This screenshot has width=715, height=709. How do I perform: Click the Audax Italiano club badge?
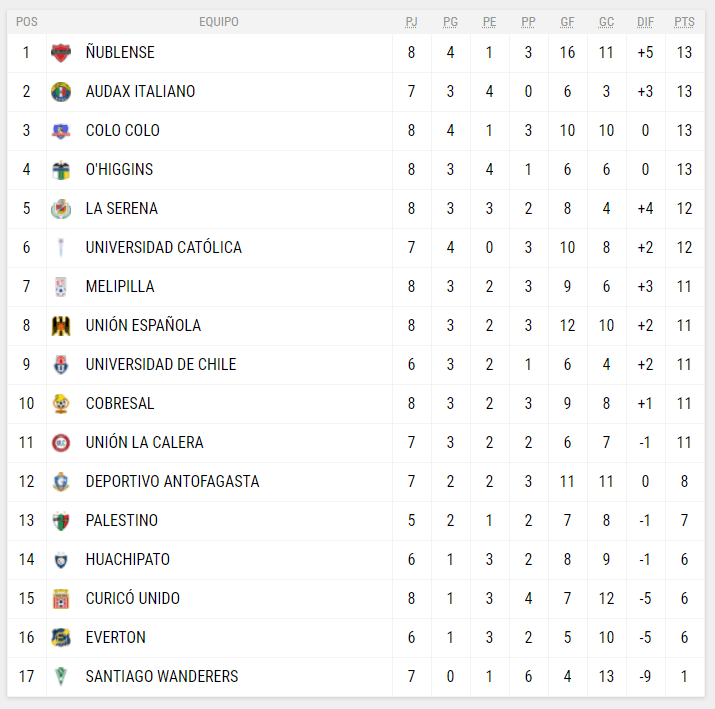61,92
